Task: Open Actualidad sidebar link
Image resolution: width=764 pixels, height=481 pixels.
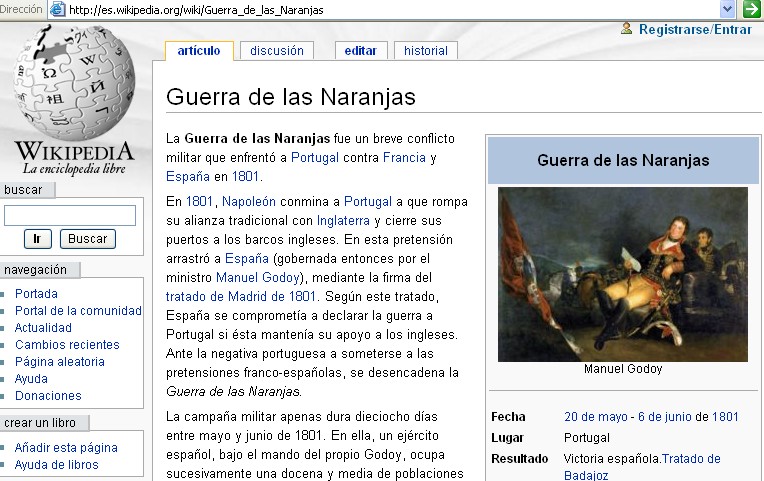Action: click(x=43, y=327)
